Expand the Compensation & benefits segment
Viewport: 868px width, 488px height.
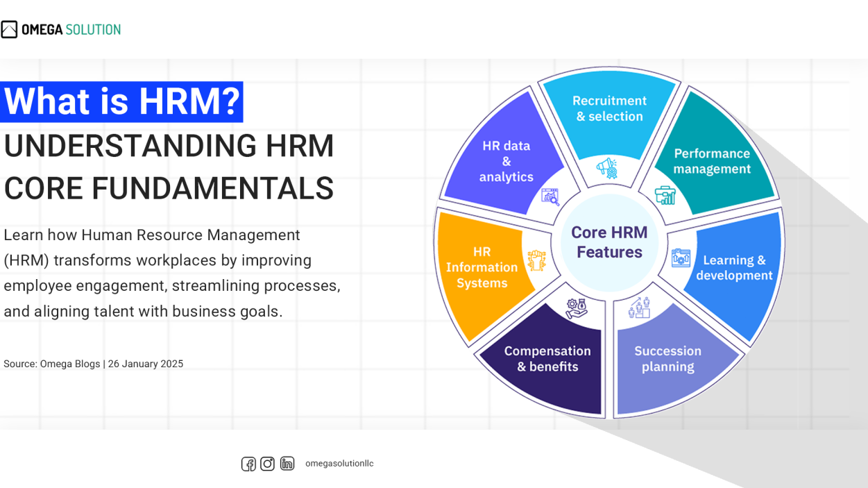tap(547, 359)
